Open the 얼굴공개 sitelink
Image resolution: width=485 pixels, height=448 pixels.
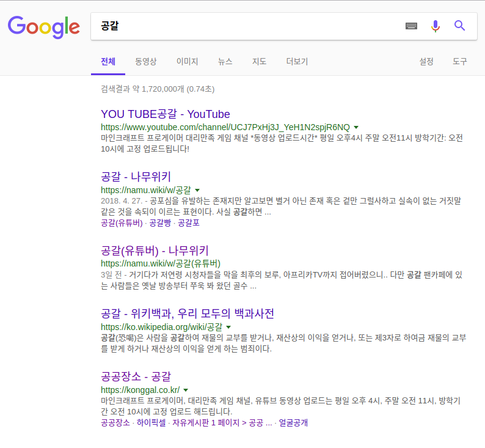click(x=293, y=423)
